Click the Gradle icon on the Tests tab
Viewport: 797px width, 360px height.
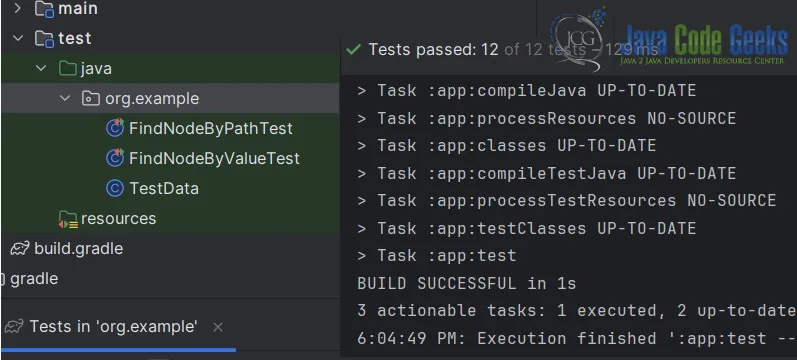click(x=14, y=326)
